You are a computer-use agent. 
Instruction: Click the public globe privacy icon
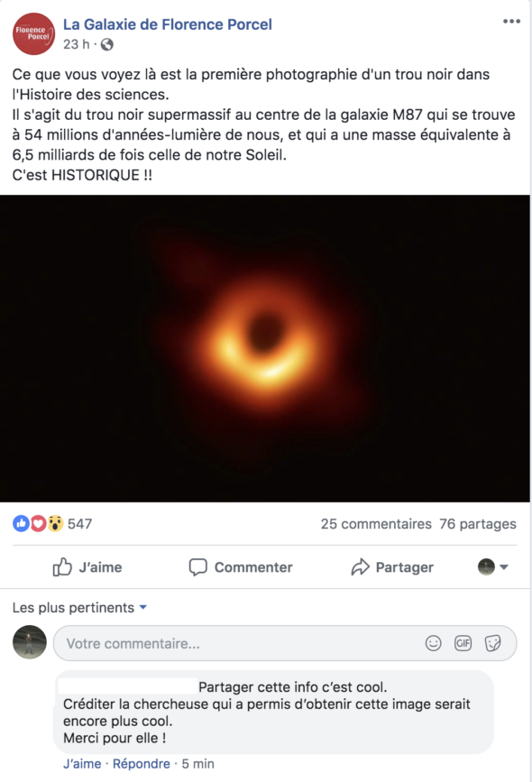point(106,45)
